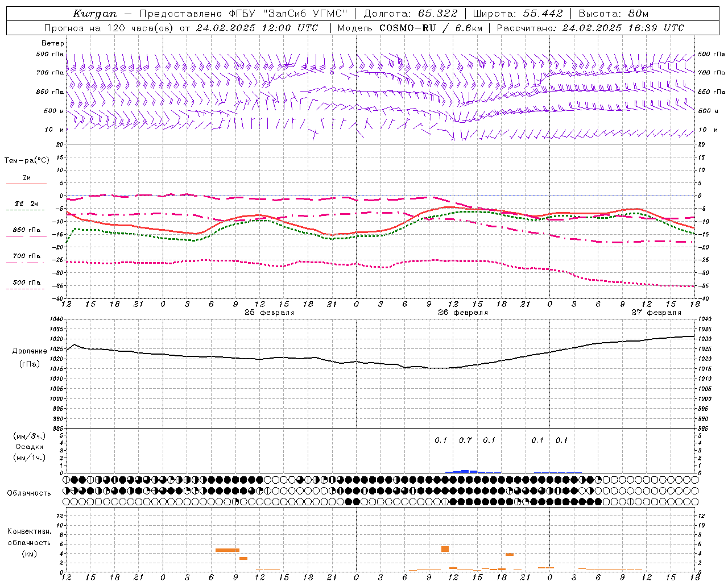Click the (мм/3ч.) precipitation unit label
This screenshot has width=728, height=582.
(30, 436)
